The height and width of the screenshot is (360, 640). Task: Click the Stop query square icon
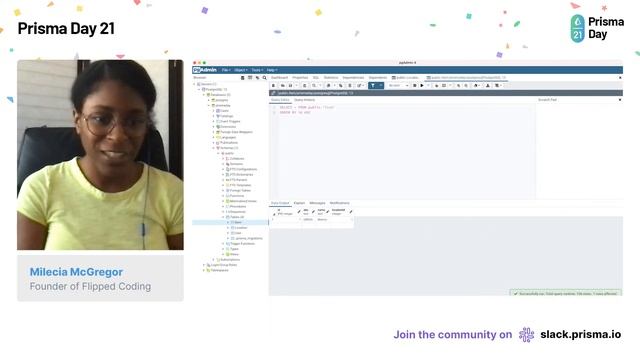point(415,85)
